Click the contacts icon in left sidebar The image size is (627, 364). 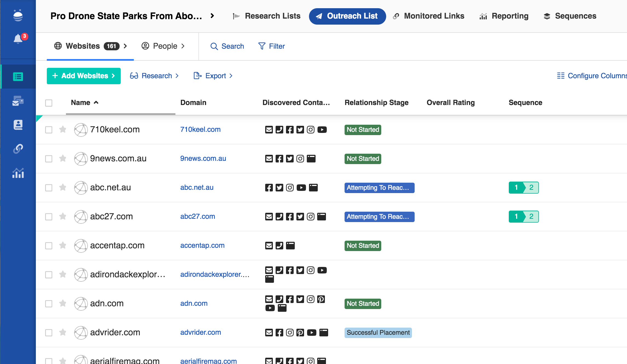(18, 125)
